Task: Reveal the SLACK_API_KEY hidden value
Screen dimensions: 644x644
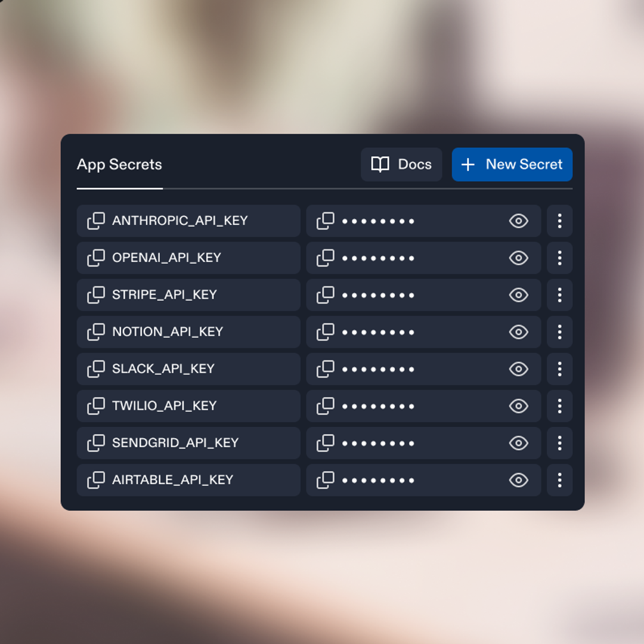Action: pos(518,369)
